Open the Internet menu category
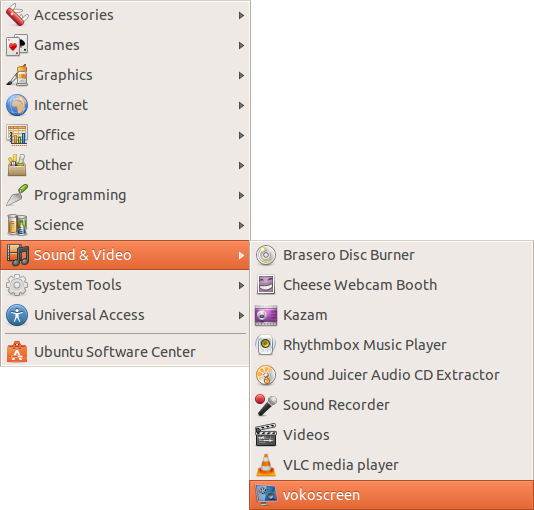The width and height of the screenshot is (534, 510). tap(125, 105)
